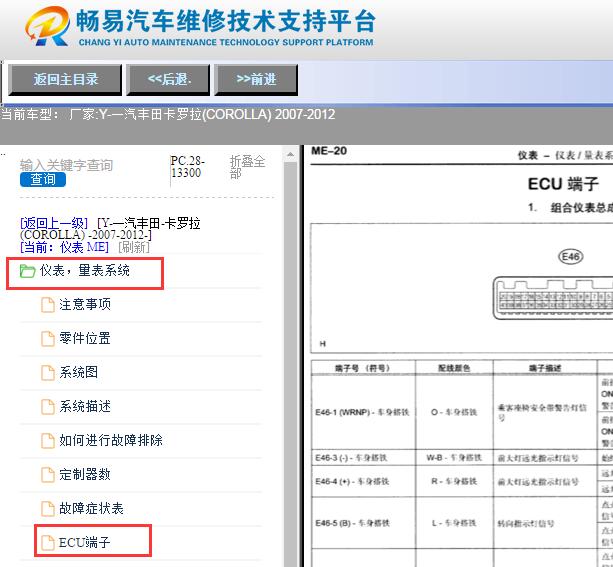Click the document icon beside 故障症状表
613x567 pixels.
[48, 509]
